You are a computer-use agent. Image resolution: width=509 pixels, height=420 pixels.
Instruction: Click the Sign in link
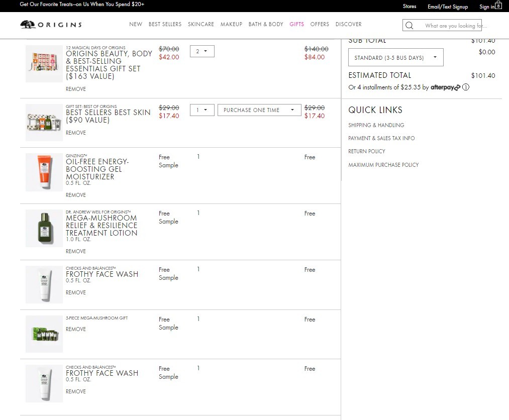487,7
